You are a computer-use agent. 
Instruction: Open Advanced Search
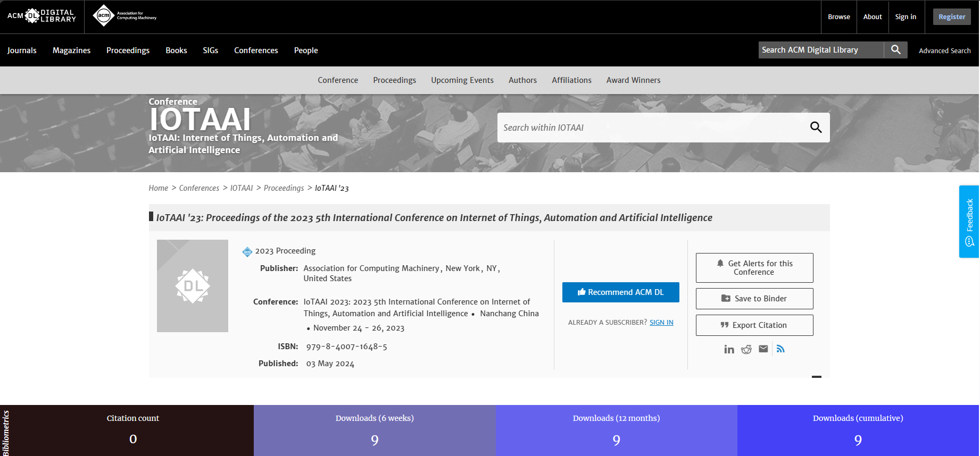click(x=945, y=50)
